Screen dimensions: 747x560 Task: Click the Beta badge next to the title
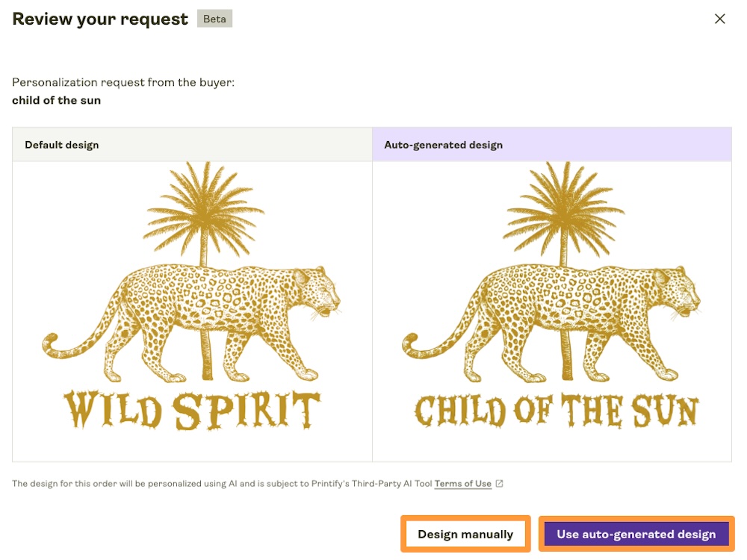(214, 19)
